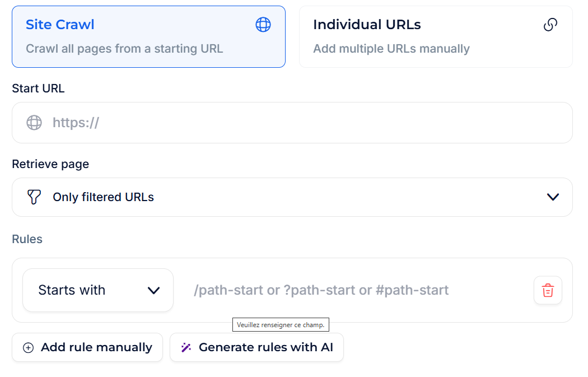Click the "Veuillez renseigner ce champ" tooltip
Image resolution: width=588 pixels, height=377 pixels.
281,325
